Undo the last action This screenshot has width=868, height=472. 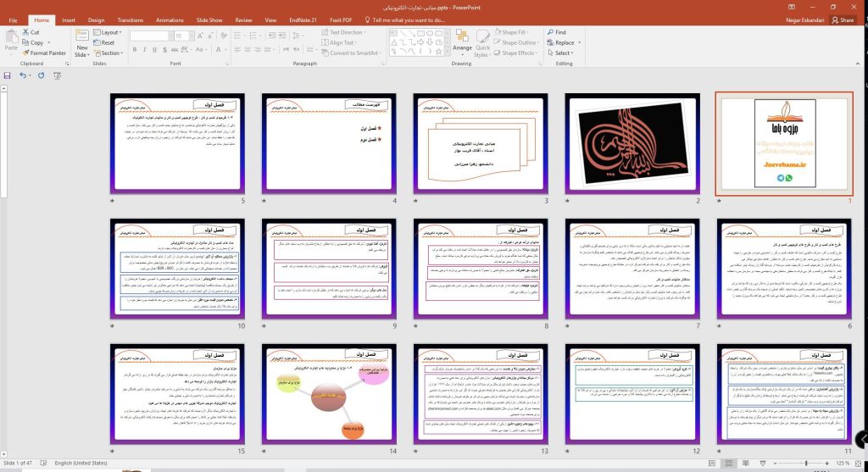coord(22,75)
